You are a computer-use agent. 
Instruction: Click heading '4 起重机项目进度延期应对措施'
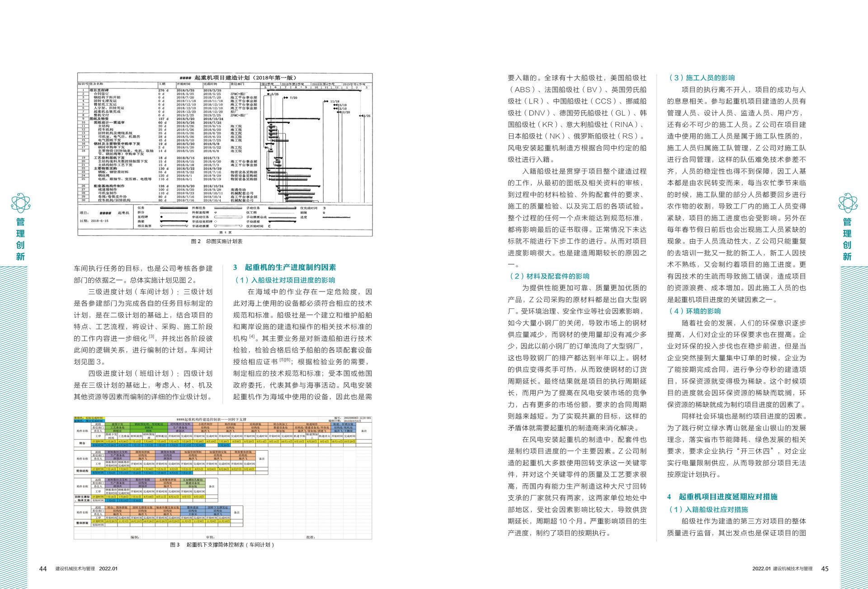pyautogui.click(x=722, y=497)
